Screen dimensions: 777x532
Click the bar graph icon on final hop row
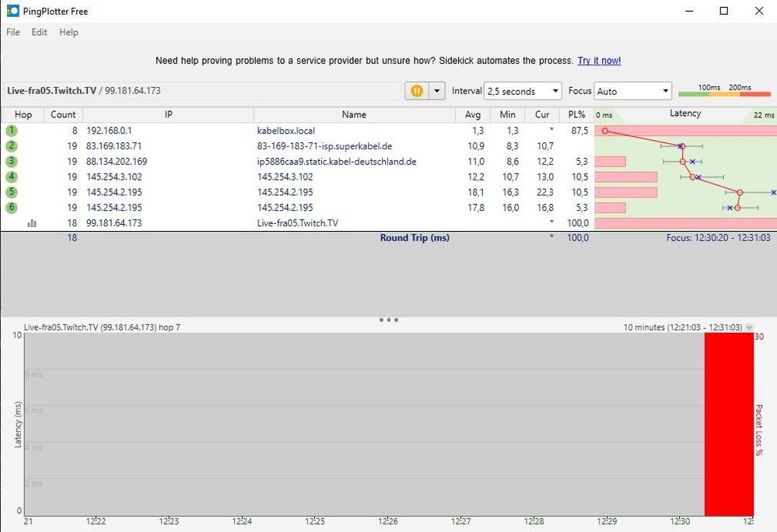click(32, 223)
